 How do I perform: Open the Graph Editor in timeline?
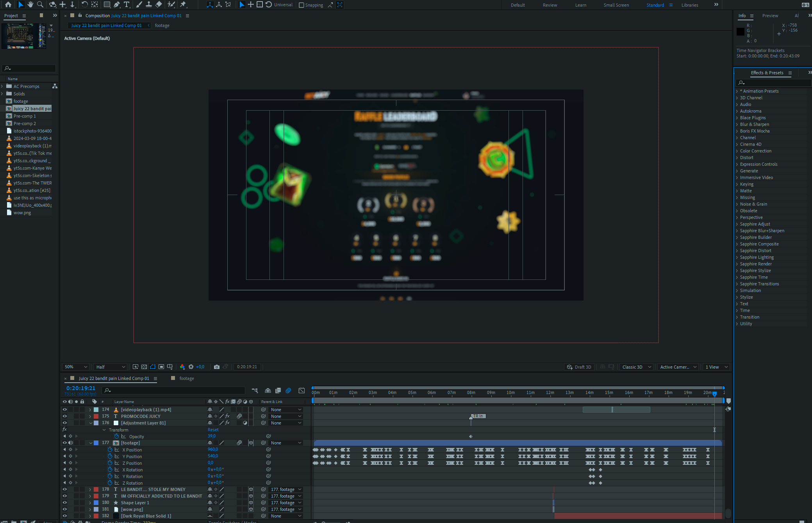point(302,390)
